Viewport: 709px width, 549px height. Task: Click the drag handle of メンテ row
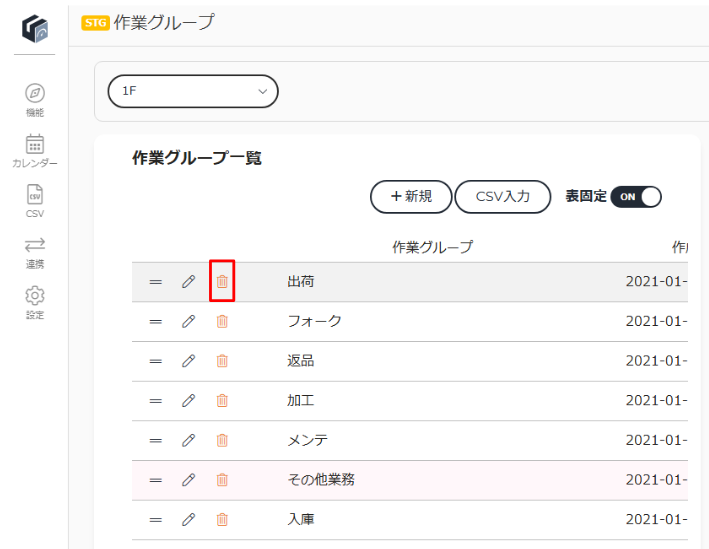tap(156, 440)
